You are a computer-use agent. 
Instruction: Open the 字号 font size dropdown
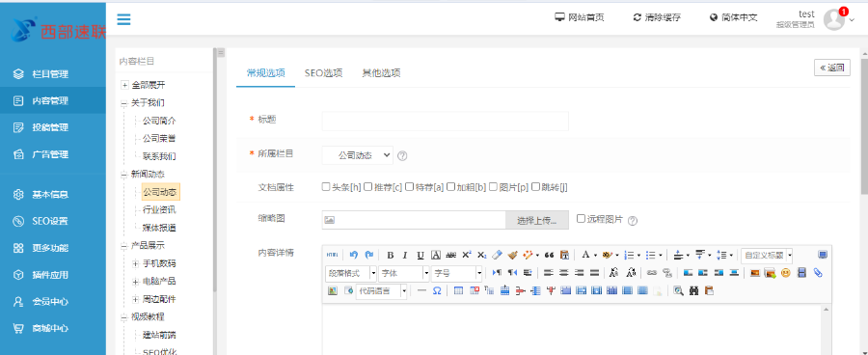pos(457,273)
